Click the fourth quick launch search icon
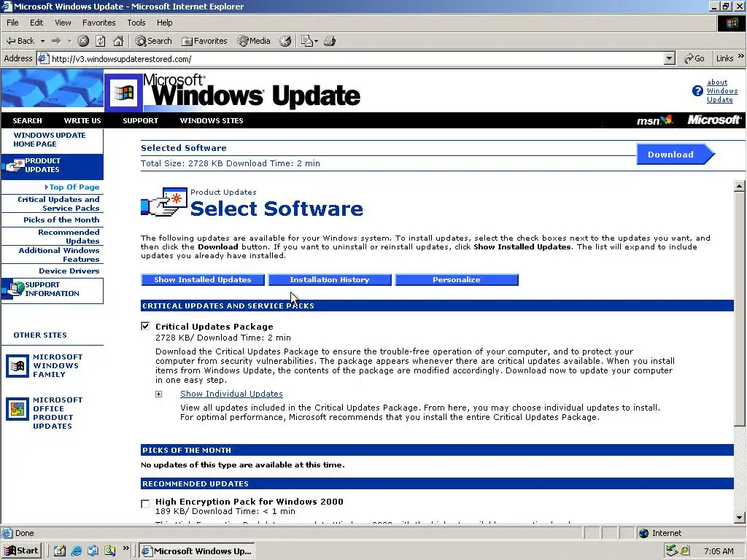 click(x=110, y=551)
